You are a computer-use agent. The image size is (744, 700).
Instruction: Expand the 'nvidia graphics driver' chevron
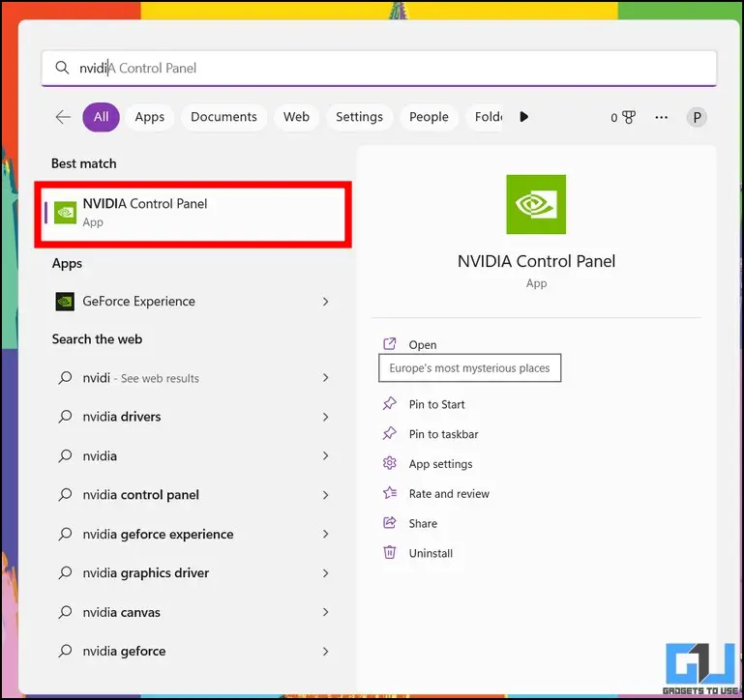pos(325,573)
